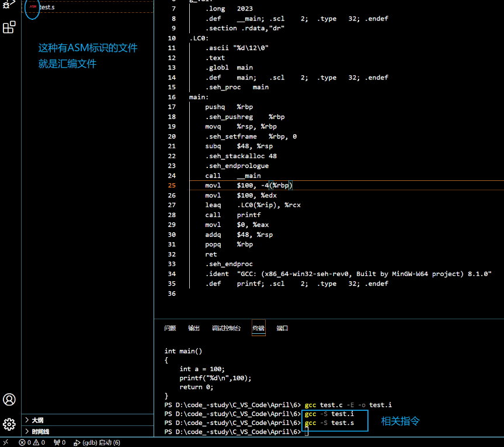
Task: Click line number 36 in the gutter
Action: (172, 294)
